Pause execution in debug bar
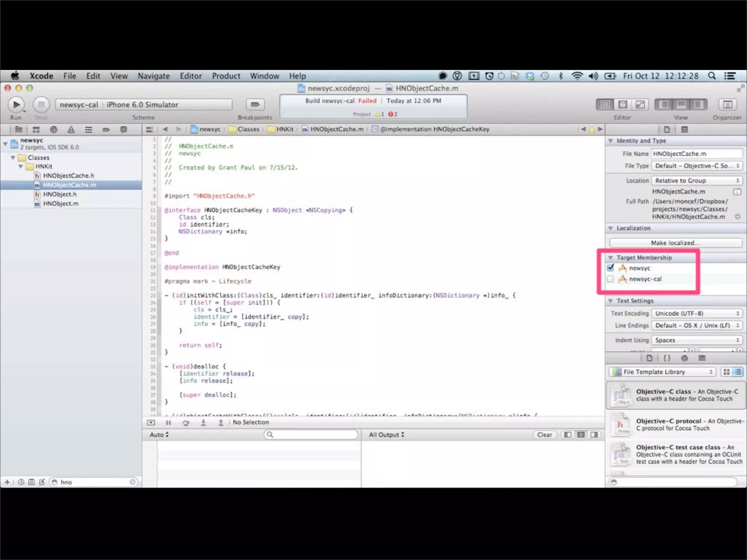 (168, 423)
